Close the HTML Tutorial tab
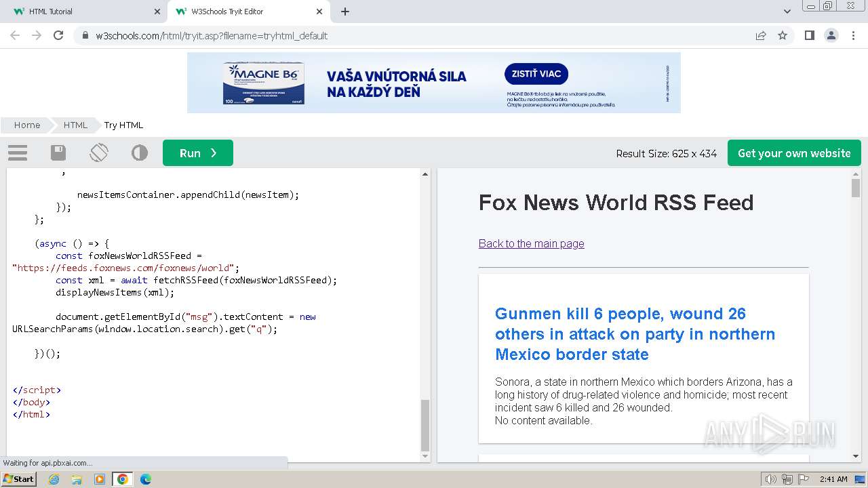The image size is (868, 488). 157,12
